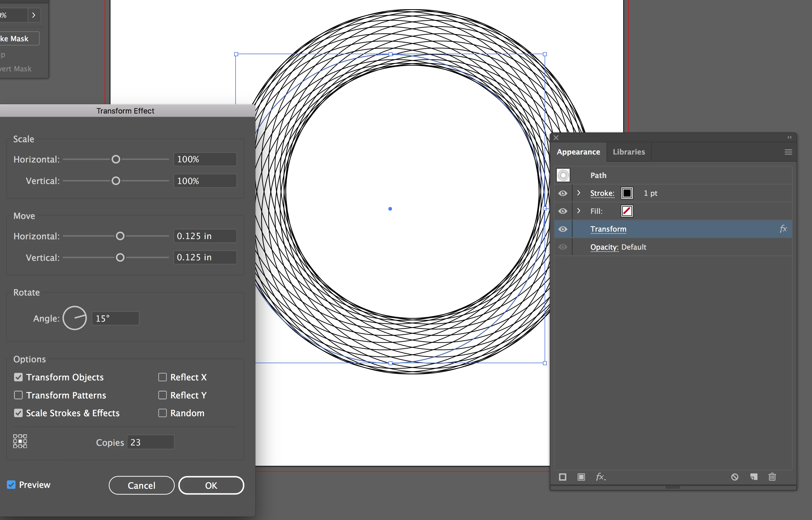Viewport: 812px width, 520px height.
Task: Open the Appearance panel hamburger menu
Action: coord(788,152)
